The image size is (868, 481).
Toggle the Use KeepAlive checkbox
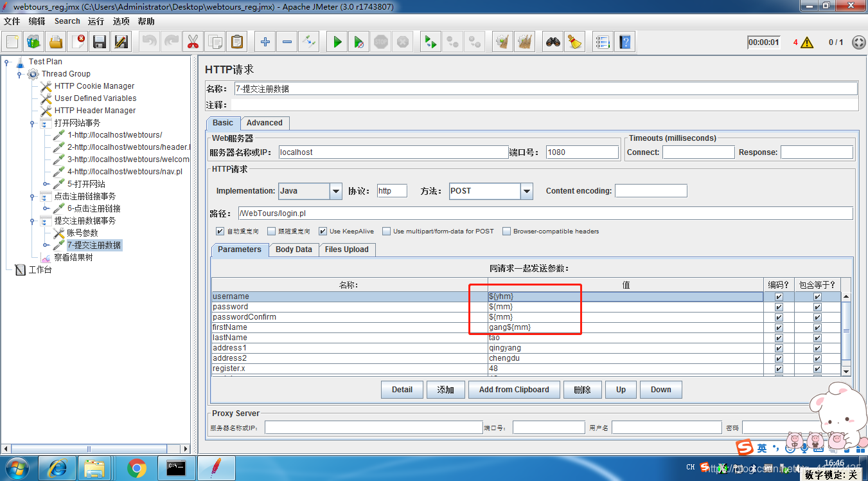point(323,231)
